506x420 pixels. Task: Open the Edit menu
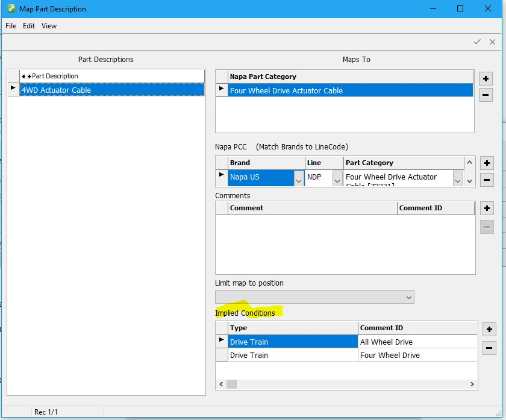pyautogui.click(x=29, y=26)
